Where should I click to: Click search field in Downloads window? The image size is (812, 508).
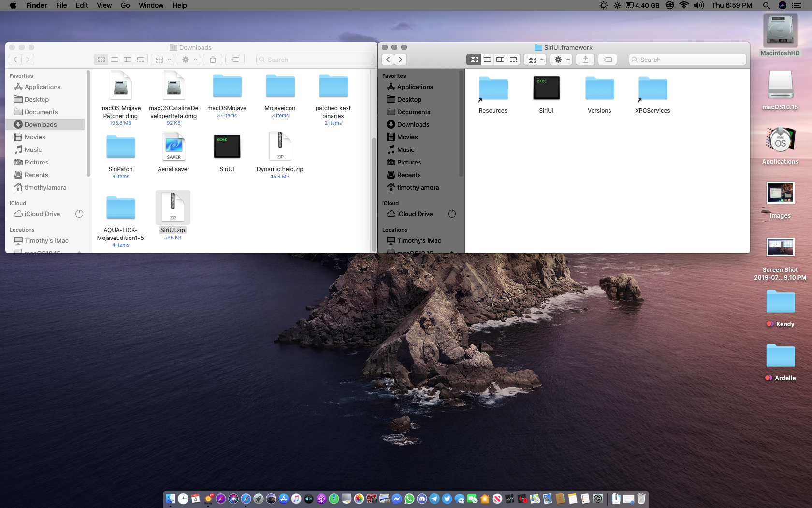coord(315,60)
